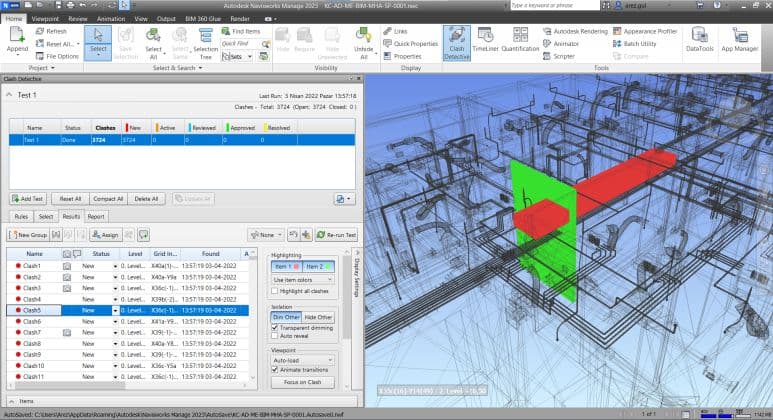
Task: Open the Scripter tool
Action: (559, 56)
